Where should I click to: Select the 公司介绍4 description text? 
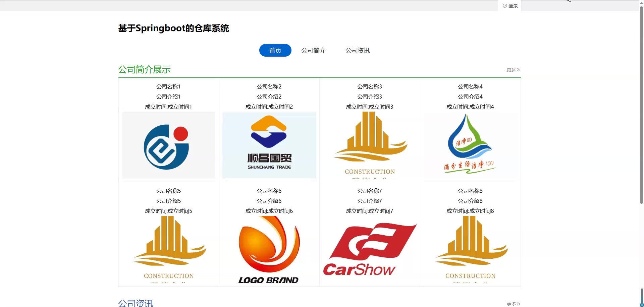point(470,97)
